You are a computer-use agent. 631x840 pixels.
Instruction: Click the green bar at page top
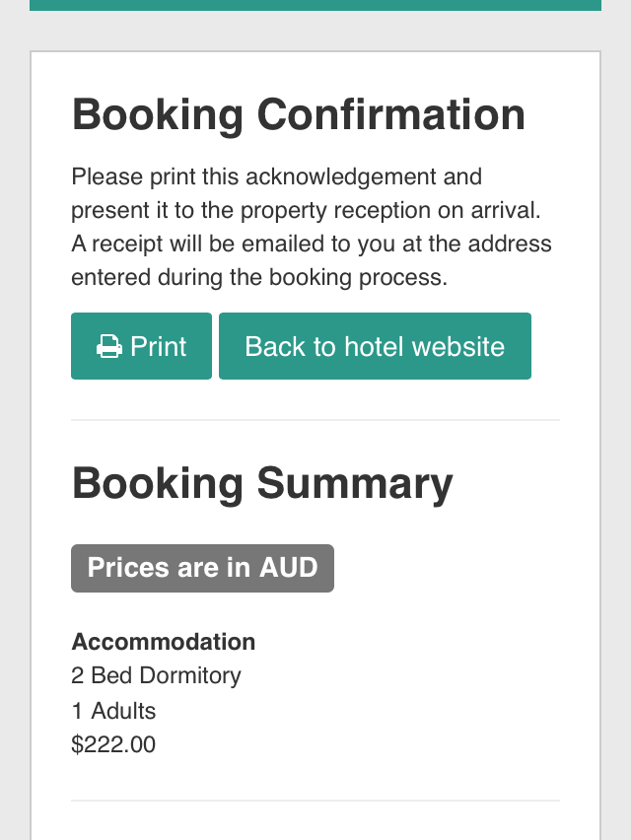click(315, 5)
